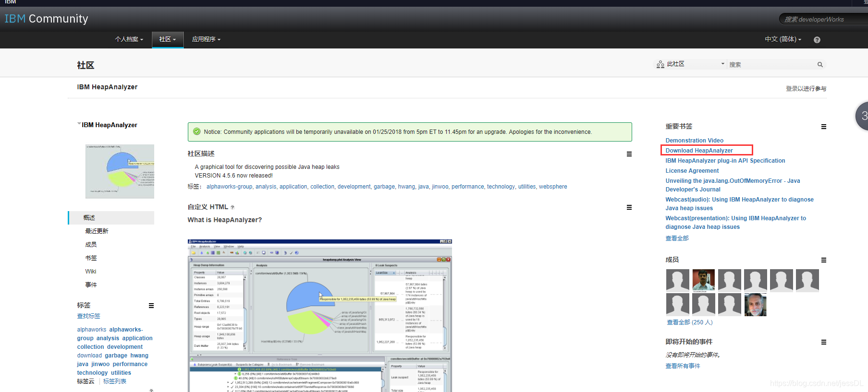This screenshot has width=868, height=392.
Task: Open the Webcast(audio) HeapAnalyzer link
Action: click(x=739, y=204)
